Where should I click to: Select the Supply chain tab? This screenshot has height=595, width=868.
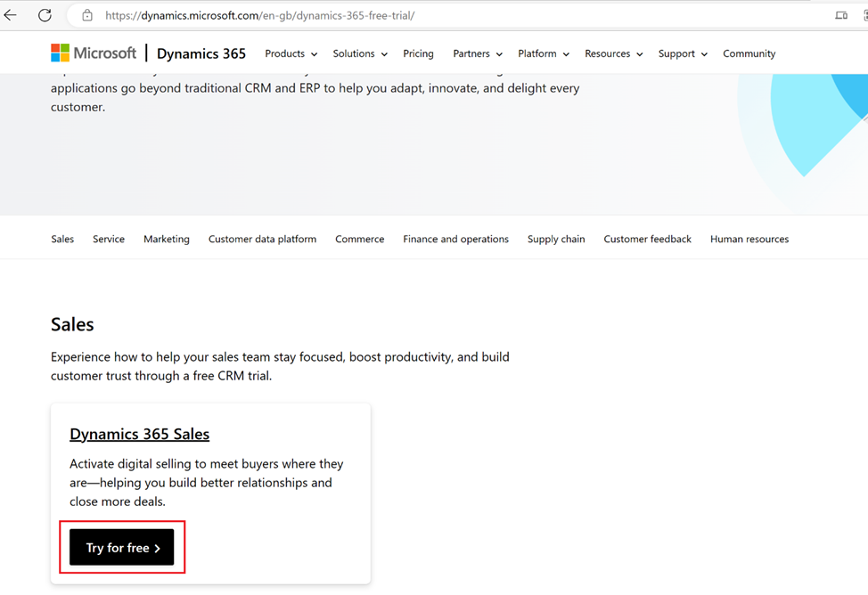coord(556,239)
